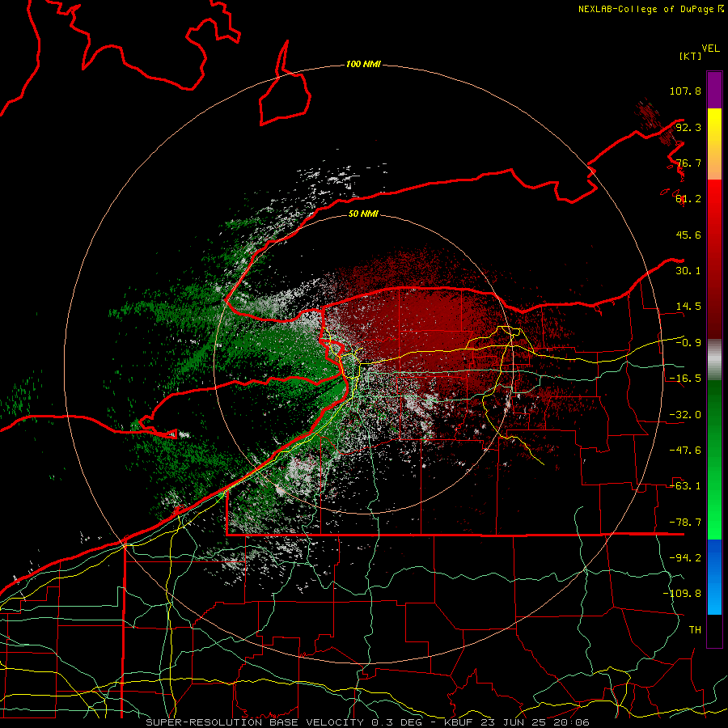Click the [KT] units label
728x728 pixels.
click(691, 56)
